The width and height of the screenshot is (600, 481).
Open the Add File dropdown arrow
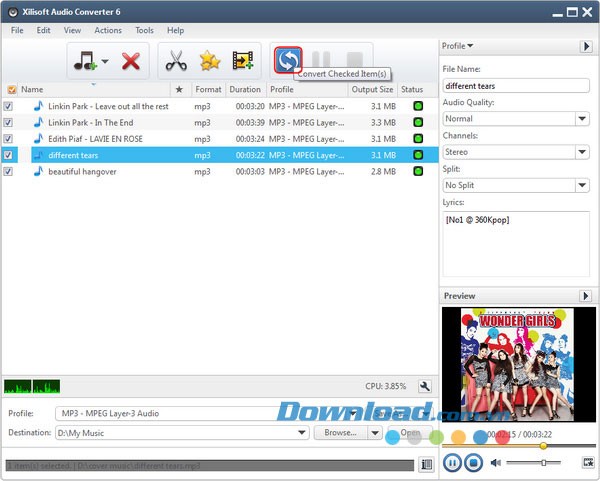[105, 61]
